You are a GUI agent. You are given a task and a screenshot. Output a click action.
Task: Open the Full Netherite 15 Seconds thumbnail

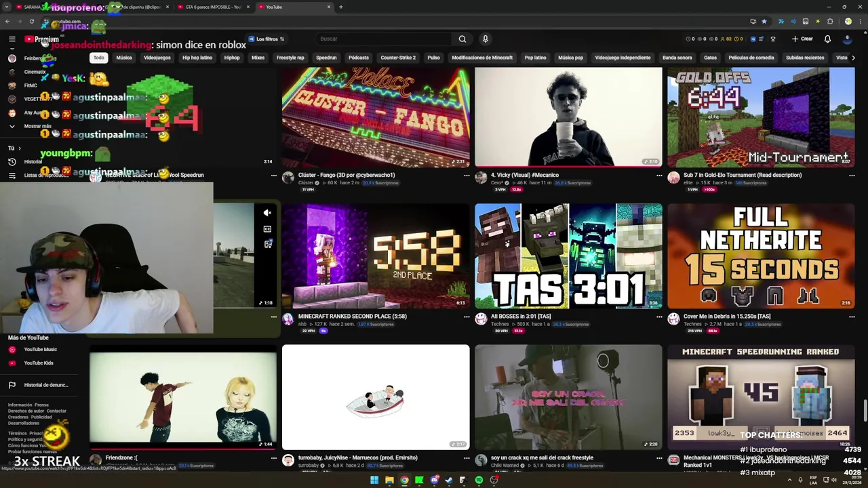click(761, 256)
